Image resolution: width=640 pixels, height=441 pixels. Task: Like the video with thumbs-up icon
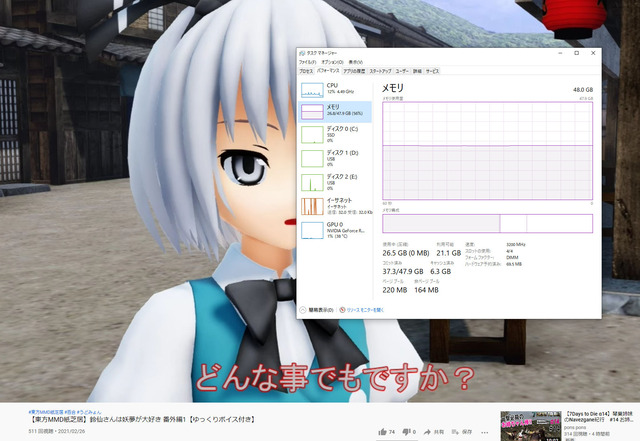point(382,432)
